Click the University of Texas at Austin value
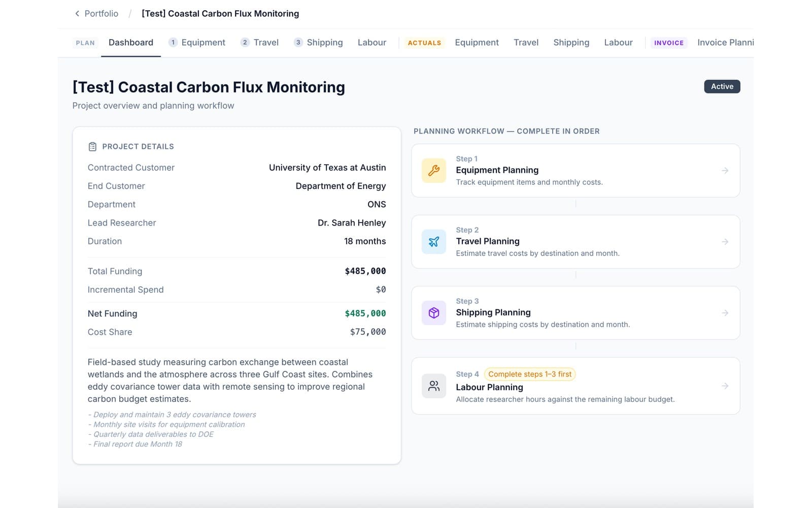 click(x=327, y=168)
